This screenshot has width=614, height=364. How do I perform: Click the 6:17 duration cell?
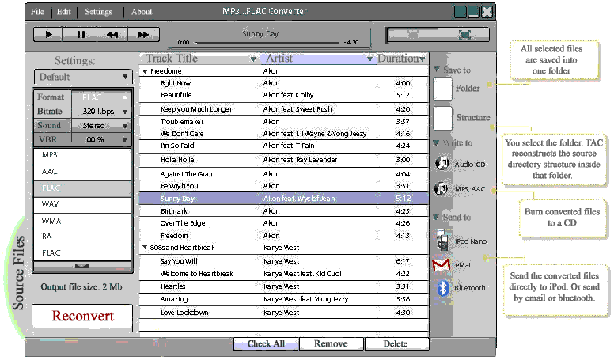click(x=403, y=261)
